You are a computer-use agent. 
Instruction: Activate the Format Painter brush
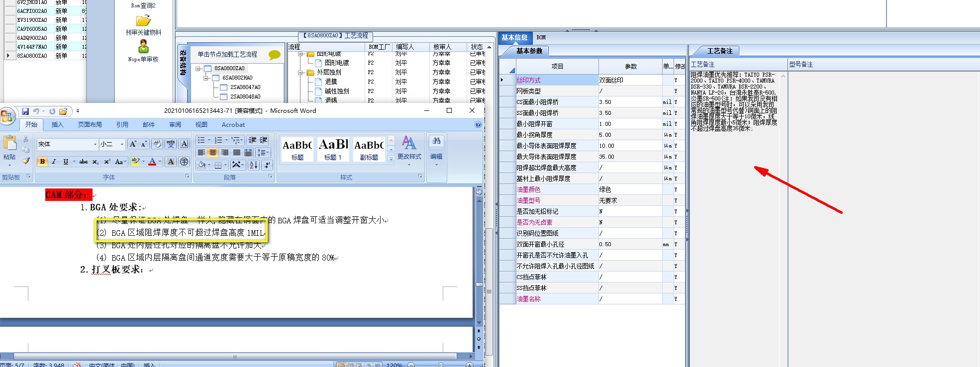coord(26,160)
